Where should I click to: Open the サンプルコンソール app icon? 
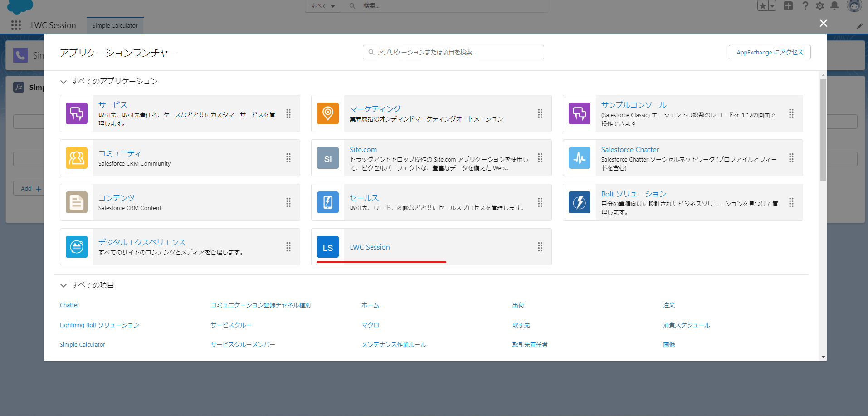click(580, 113)
